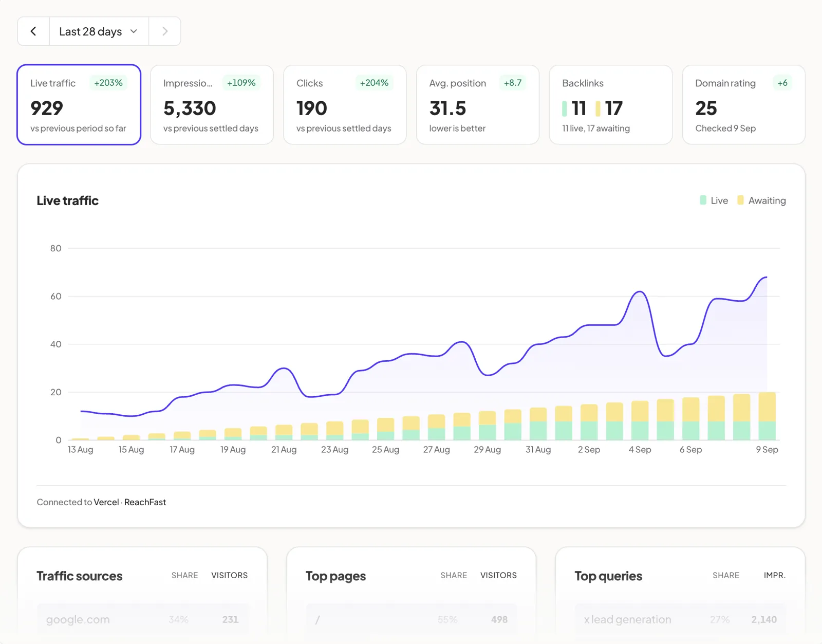822x644 pixels.
Task: Select the x lead generation query row
Action: click(681, 619)
